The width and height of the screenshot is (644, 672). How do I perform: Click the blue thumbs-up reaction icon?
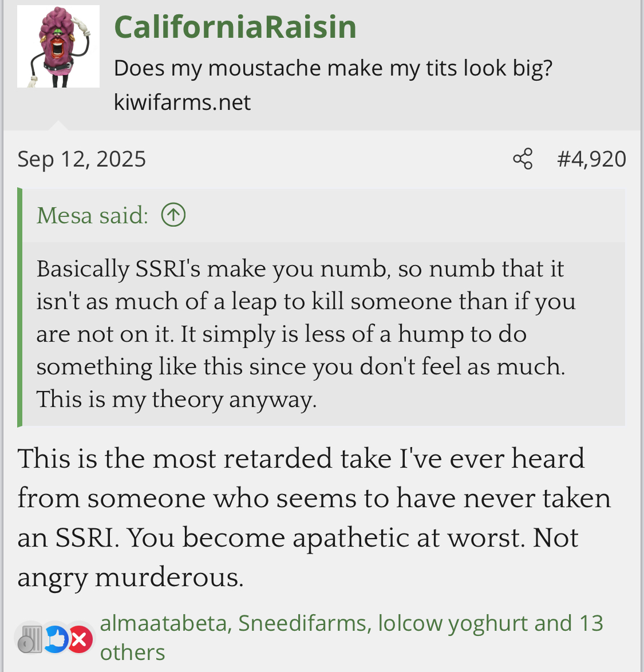tap(56, 639)
